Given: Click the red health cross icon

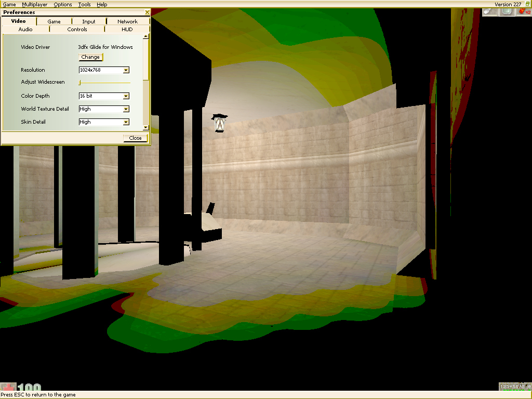Looking at the screenshot, I should (8, 387).
